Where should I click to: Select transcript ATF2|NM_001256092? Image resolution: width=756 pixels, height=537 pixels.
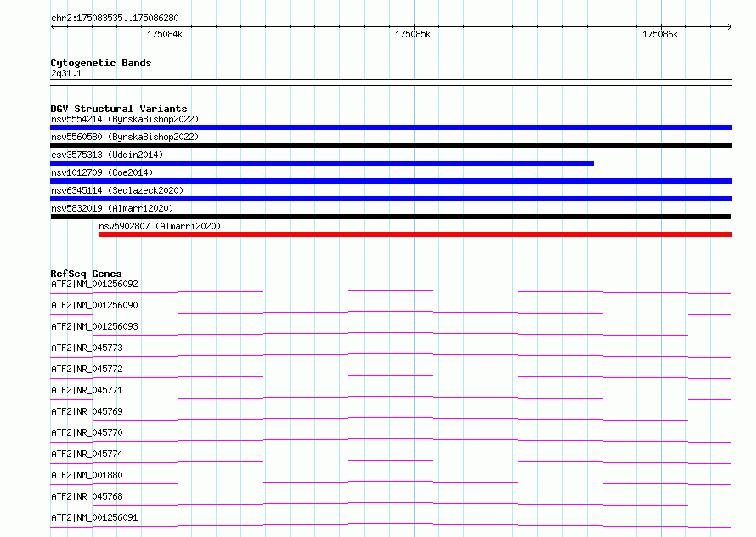click(94, 284)
